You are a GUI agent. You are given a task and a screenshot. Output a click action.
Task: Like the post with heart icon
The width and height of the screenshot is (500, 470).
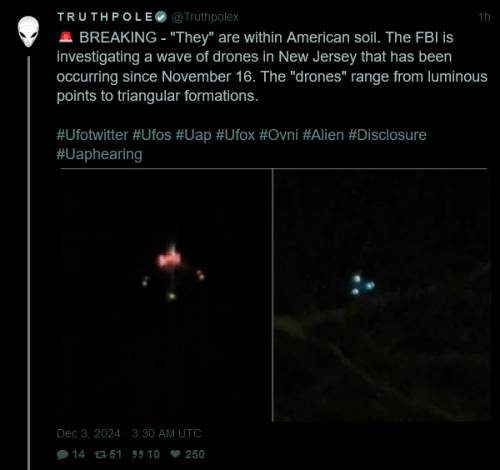175,454
